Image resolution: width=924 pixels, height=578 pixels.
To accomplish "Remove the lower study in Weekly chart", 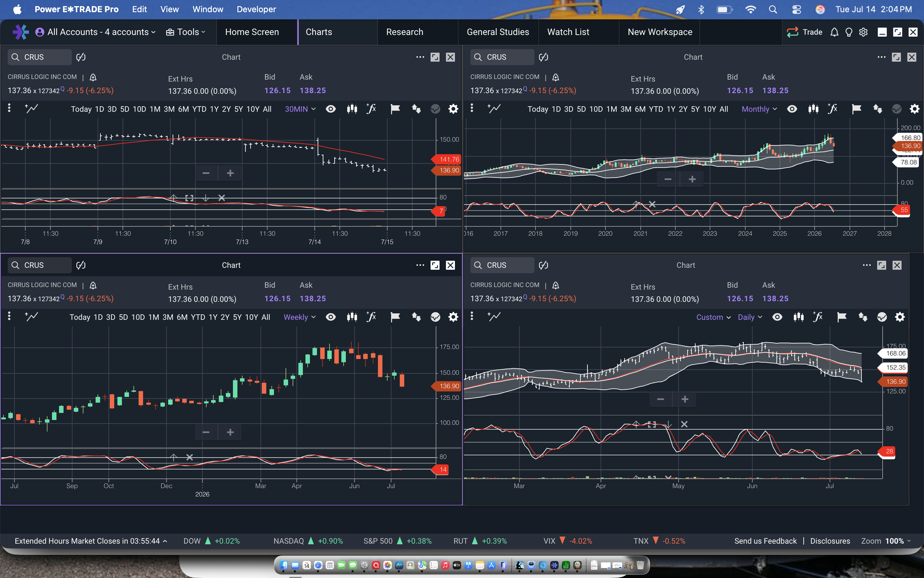I will [x=189, y=457].
